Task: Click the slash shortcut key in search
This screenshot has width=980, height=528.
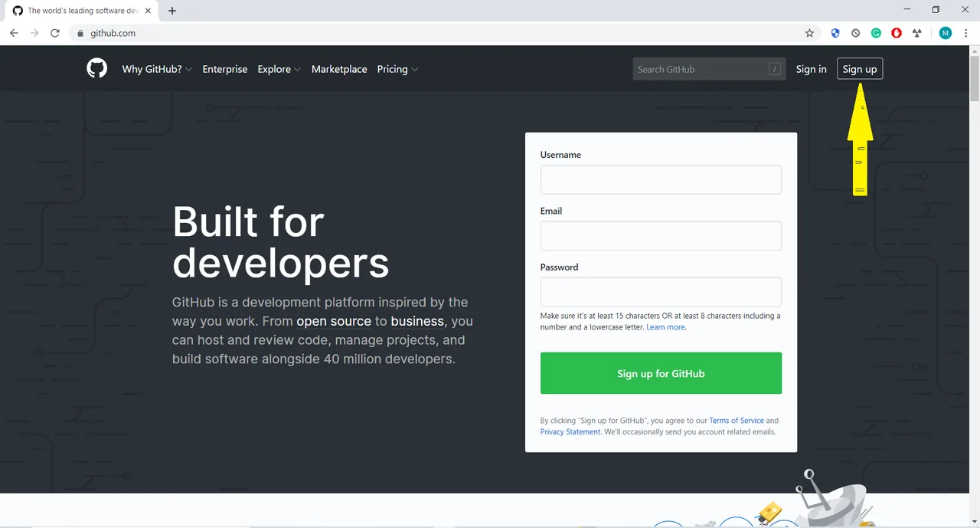Action: 775,69
